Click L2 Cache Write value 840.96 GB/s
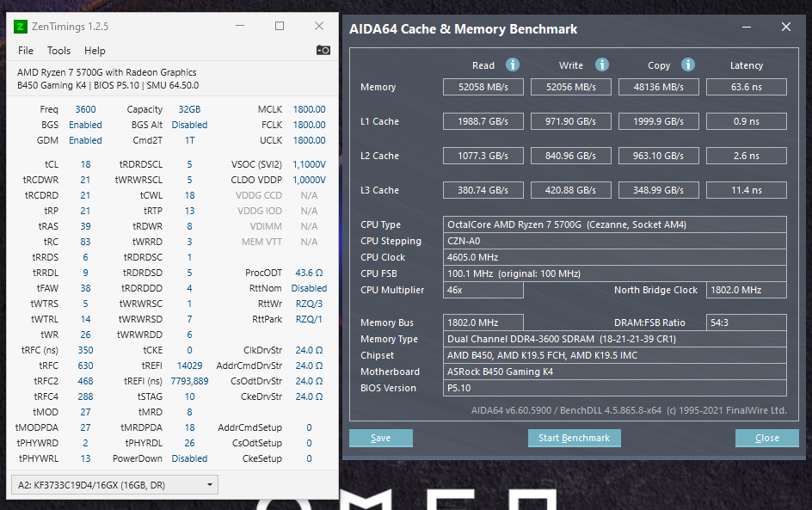 (x=570, y=156)
